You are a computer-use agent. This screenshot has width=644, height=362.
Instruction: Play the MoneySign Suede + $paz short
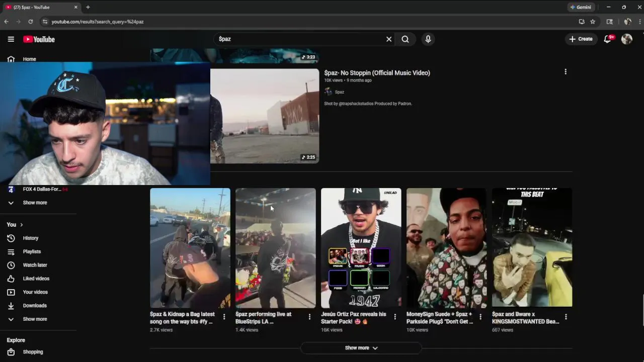click(x=447, y=248)
